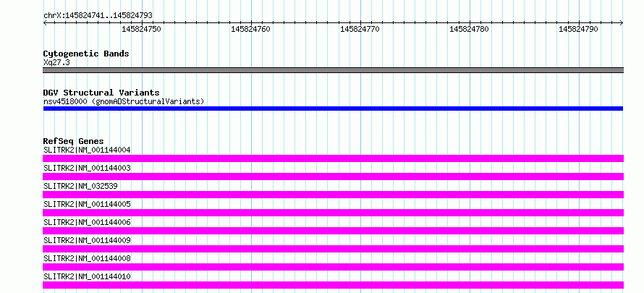Screen dimensions: 644x293
Task: Open the DGV Structural Variants track heading
Action: point(101,93)
